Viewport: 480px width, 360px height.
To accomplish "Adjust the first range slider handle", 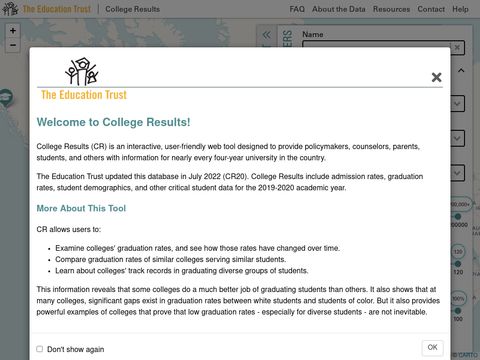I will point(458,217).
